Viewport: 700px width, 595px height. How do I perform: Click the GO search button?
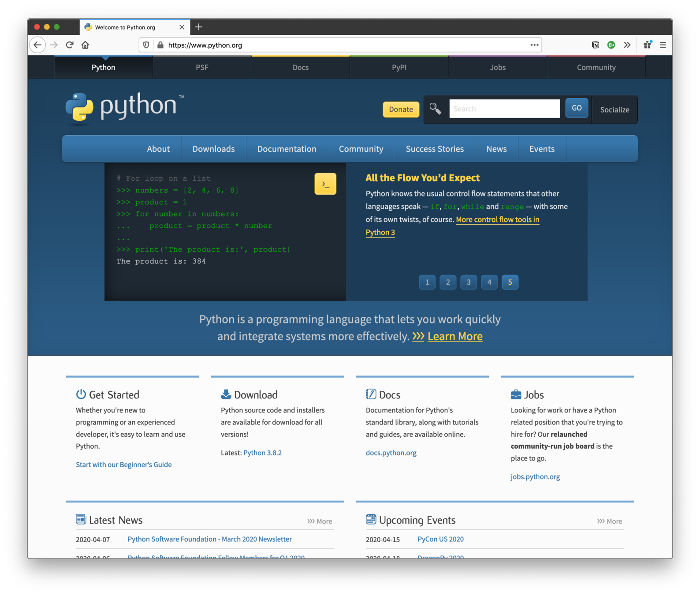point(577,108)
